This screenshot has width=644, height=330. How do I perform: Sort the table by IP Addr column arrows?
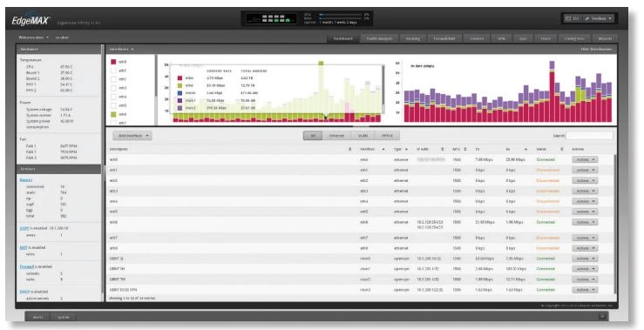coord(443,149)
